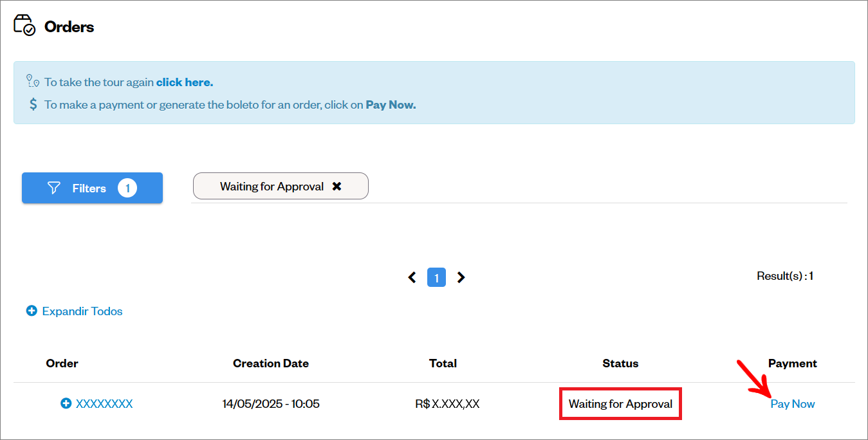Click the Orders box icon in header
868x440 pixels.
pyautogui.click(x=24, y=26)
